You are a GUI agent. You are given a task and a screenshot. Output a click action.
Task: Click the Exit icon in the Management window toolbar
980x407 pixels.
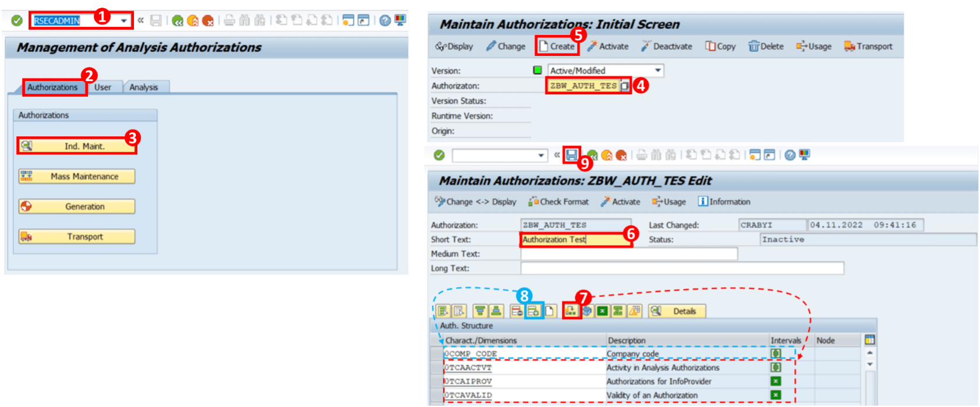pyautogui.click(x=193, y=21)
